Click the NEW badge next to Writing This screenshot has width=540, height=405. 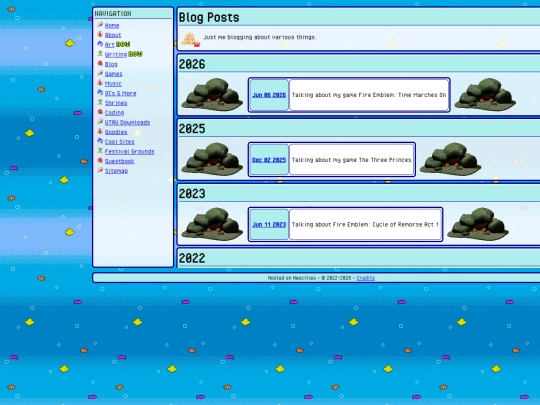pos(135,54)
